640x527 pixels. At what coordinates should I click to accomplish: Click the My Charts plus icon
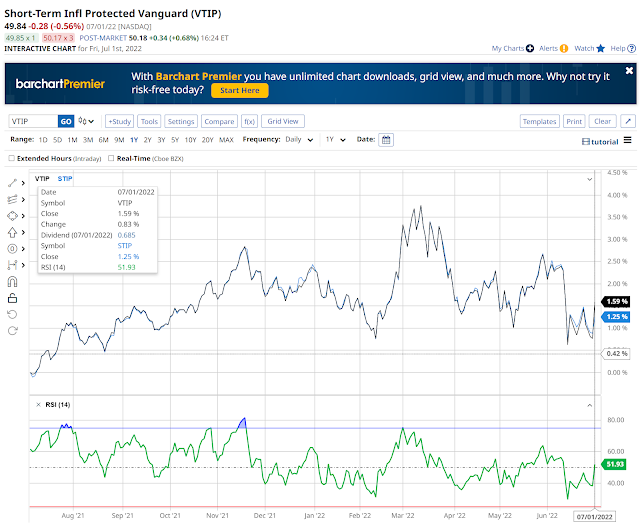tap(530, 48)
